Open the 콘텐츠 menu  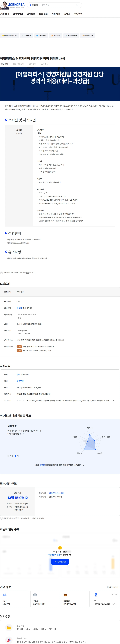[67, 14]
